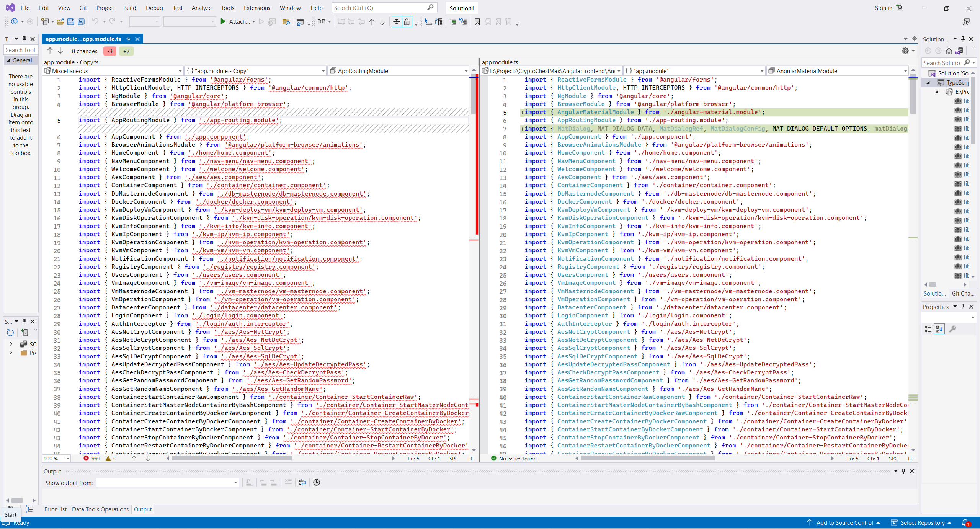Click the notifications bell in status bar
Screen dimensions: 980x529
(965, 522)
